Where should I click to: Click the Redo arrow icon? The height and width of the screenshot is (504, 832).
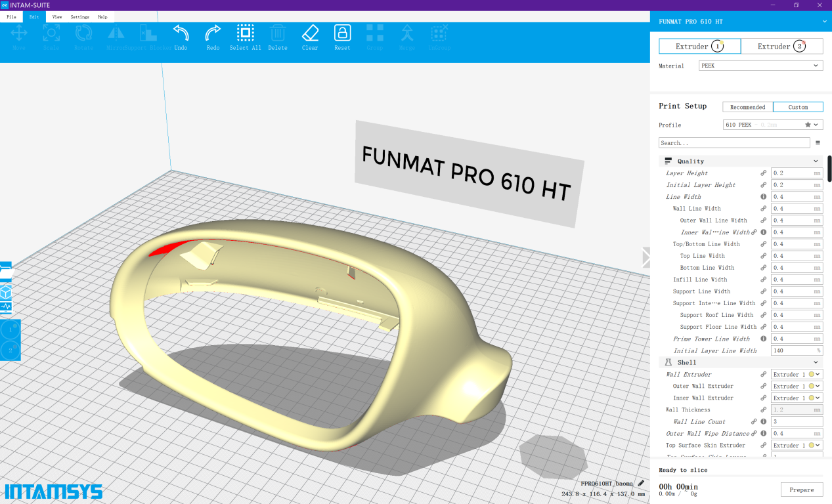(213, 33)
